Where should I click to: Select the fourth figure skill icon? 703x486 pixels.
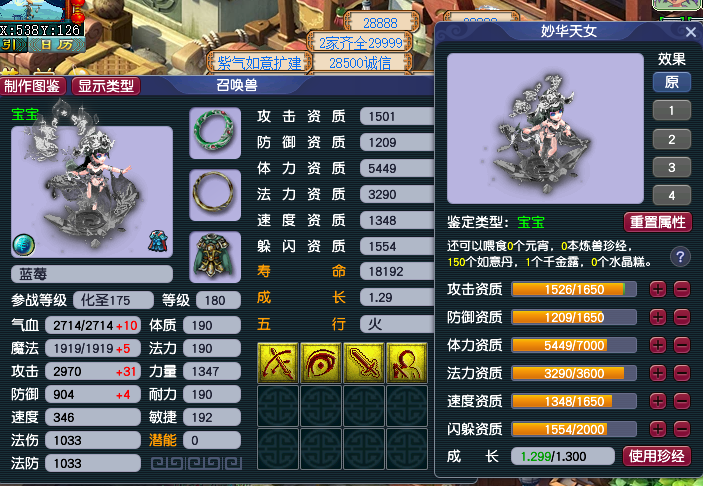[407, 363]
